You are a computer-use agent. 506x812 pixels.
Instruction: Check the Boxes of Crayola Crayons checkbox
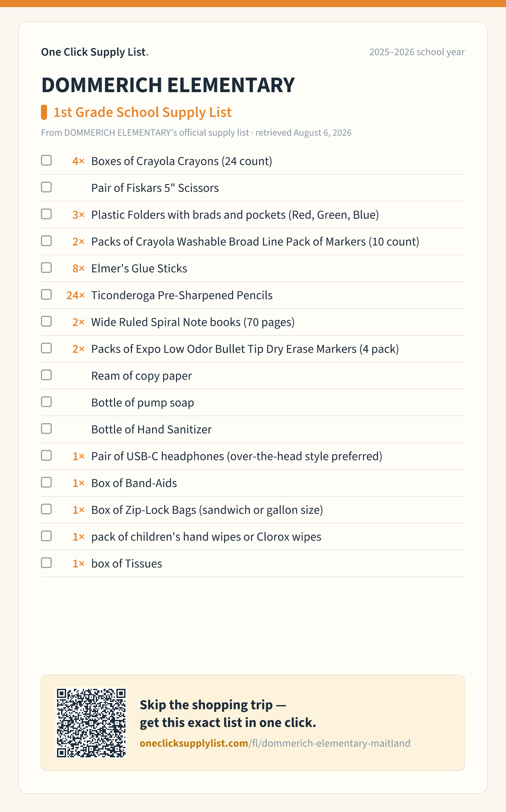46,160
